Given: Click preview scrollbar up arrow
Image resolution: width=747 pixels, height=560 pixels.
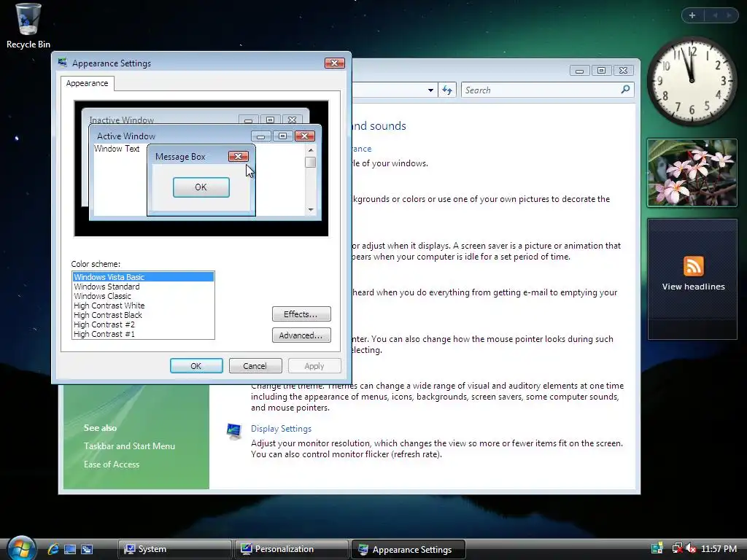Looking at the screenshot, I should click(x=311, y=150).
